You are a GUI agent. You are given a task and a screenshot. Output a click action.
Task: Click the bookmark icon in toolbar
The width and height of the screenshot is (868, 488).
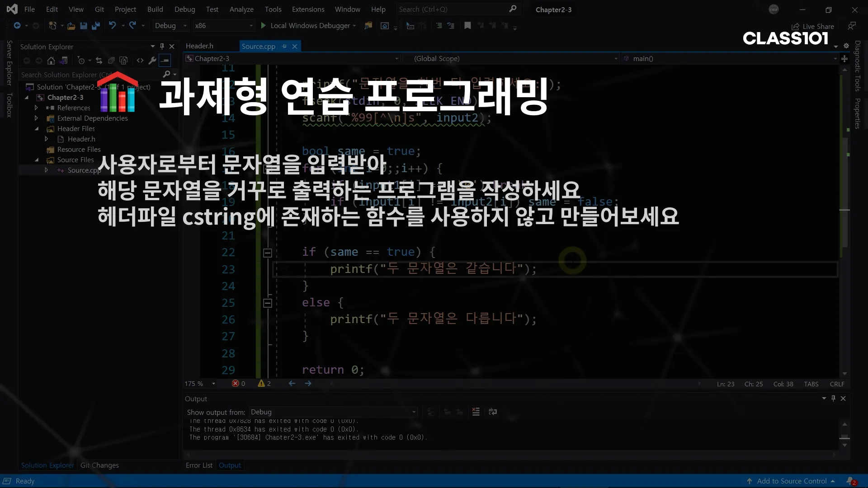pyautogui.click(x=467, y=26)
